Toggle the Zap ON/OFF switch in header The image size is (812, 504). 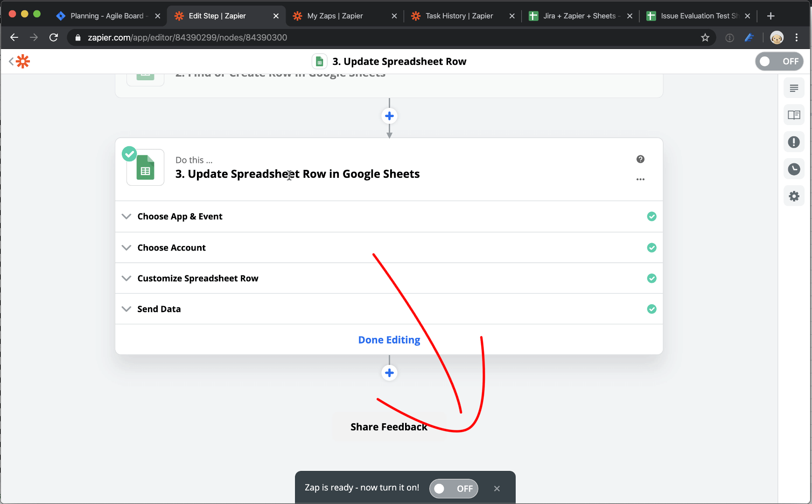[779, 61]
